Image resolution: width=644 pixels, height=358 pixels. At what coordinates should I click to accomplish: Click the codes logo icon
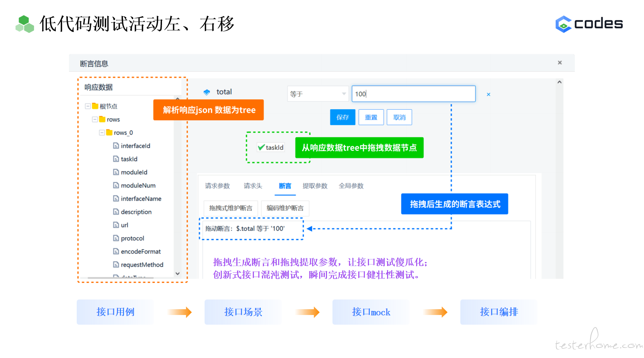[x=563, y=24]
